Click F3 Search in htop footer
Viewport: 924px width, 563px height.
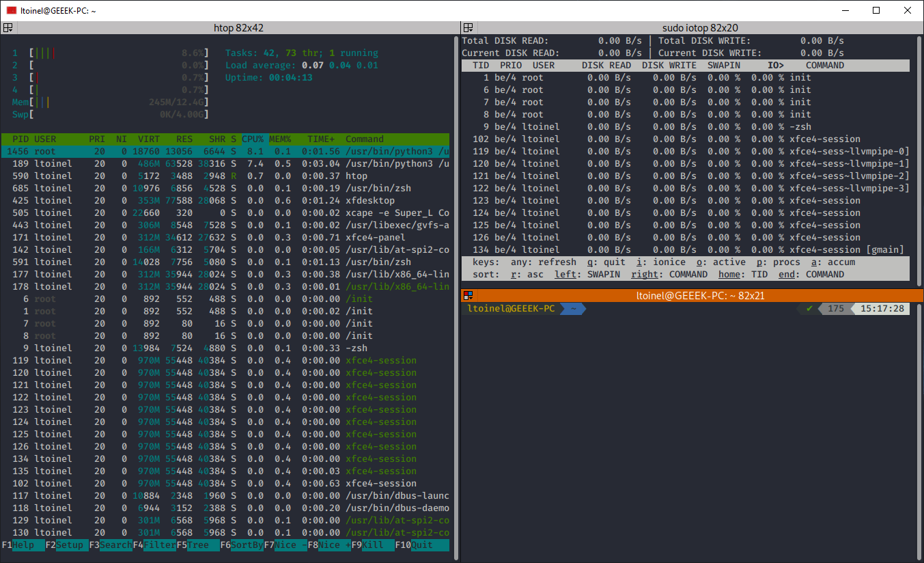click(111, 545)
